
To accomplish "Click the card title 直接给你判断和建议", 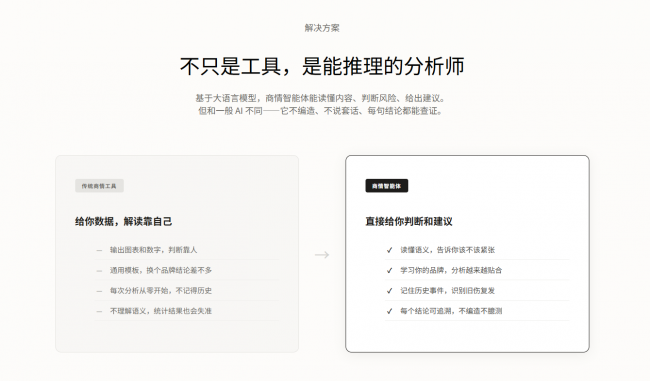I will (x=409, y=221).
